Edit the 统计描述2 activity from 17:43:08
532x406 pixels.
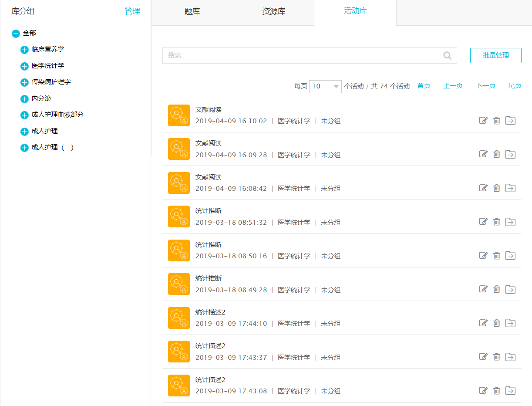483,391
